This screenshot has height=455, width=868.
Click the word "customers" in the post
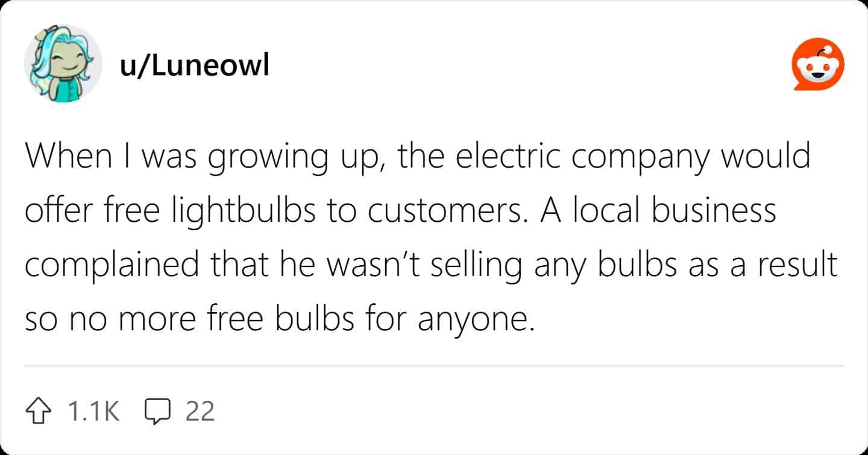(438, 212)
